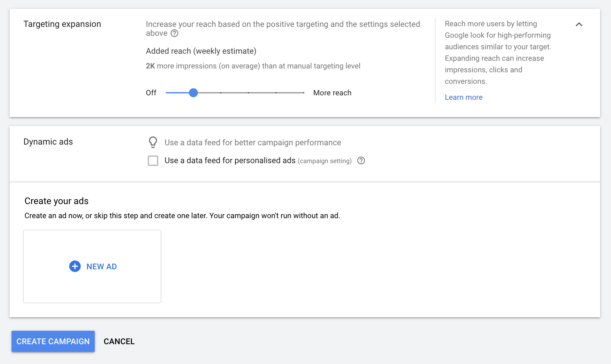Click the "Create your ads" heading
The height and width of the screenshot is (364, 611).
click(56, 201)
